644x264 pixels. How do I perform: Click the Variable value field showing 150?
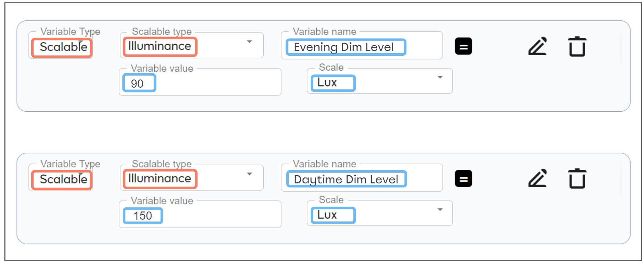(200, 214)
